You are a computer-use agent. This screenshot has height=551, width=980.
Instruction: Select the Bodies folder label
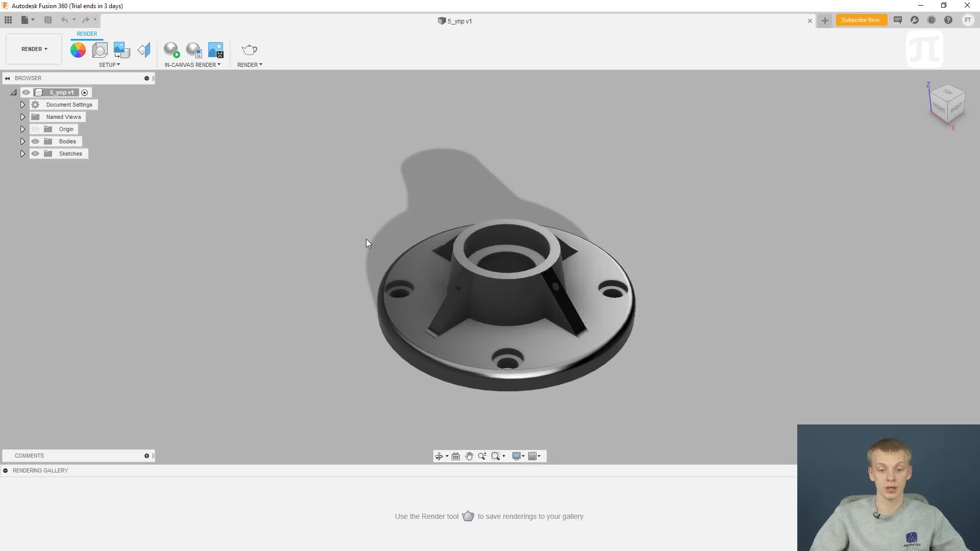[67, 141]
